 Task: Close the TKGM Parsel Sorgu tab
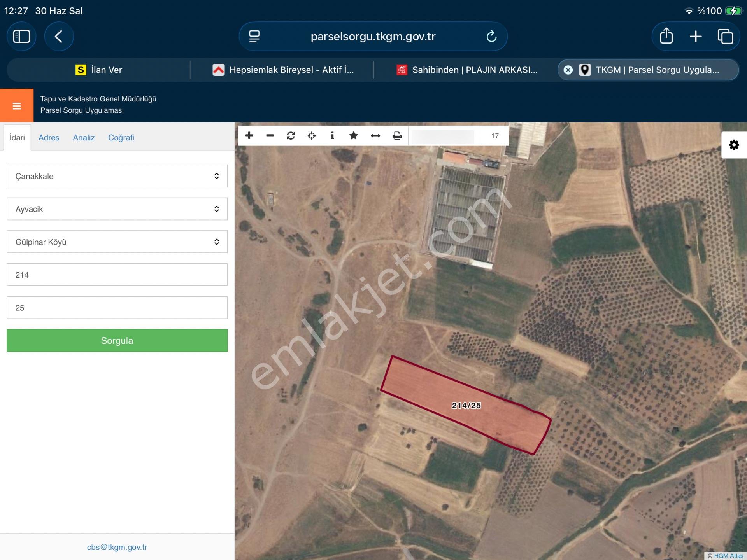[x=568, y=70]
